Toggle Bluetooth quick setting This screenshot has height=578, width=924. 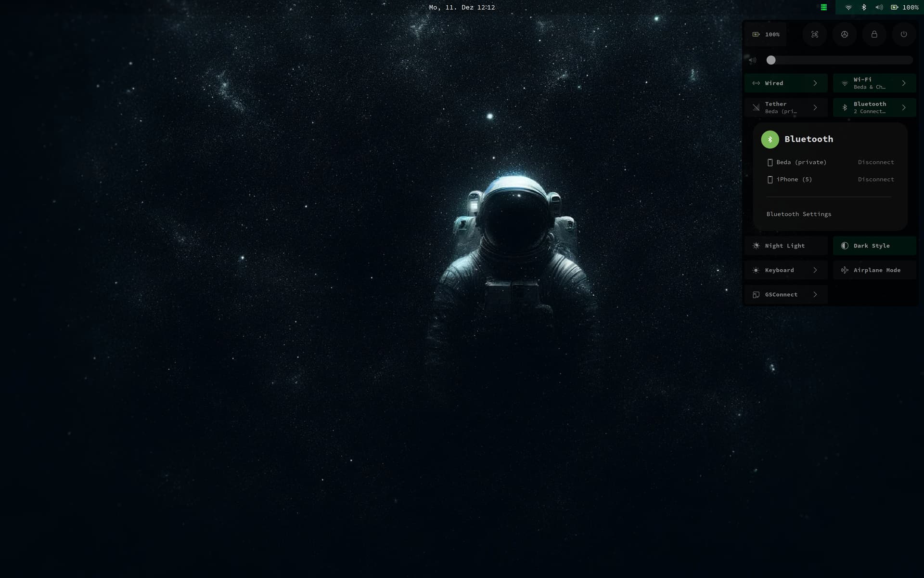862,107
